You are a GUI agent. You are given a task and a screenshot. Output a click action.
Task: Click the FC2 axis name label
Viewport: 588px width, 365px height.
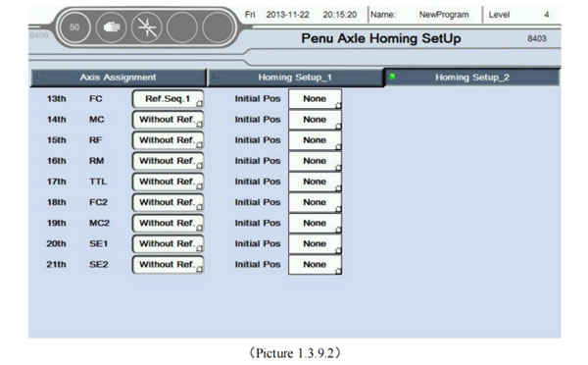pyautogui.click(x=98, y=202)
